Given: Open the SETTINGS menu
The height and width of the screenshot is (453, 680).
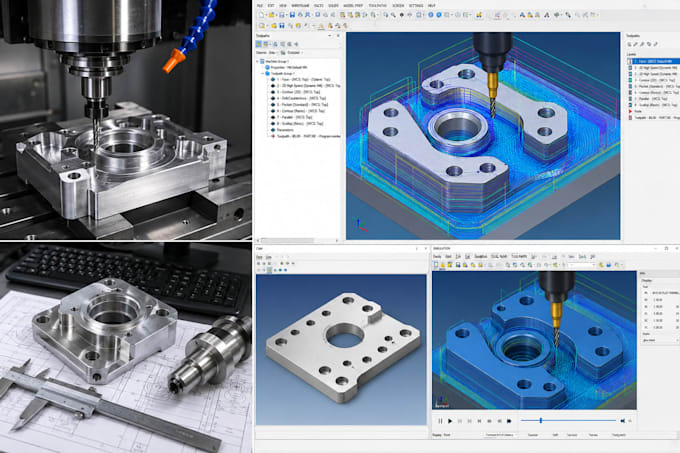Looking at the screenshot, I should click(x=416, y=6).
